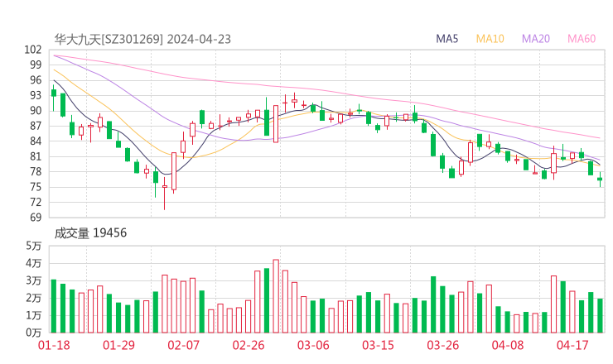Select the 96 price axis label

coord(36,80)
